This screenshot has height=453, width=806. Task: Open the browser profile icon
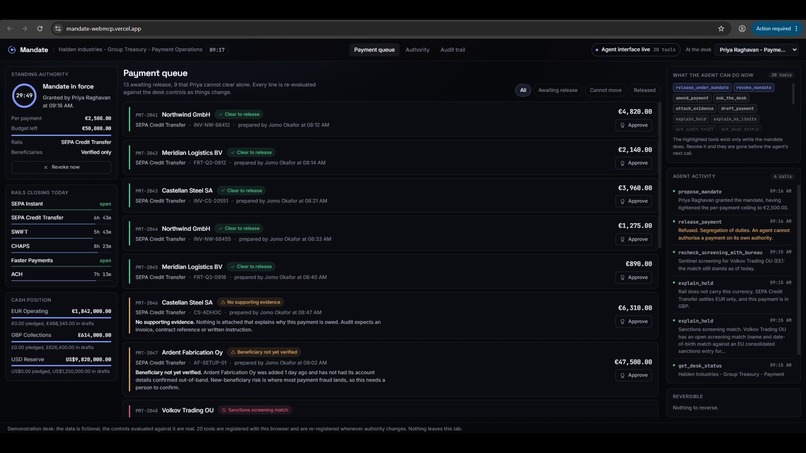pyautogui.click(x=742, y=29)
